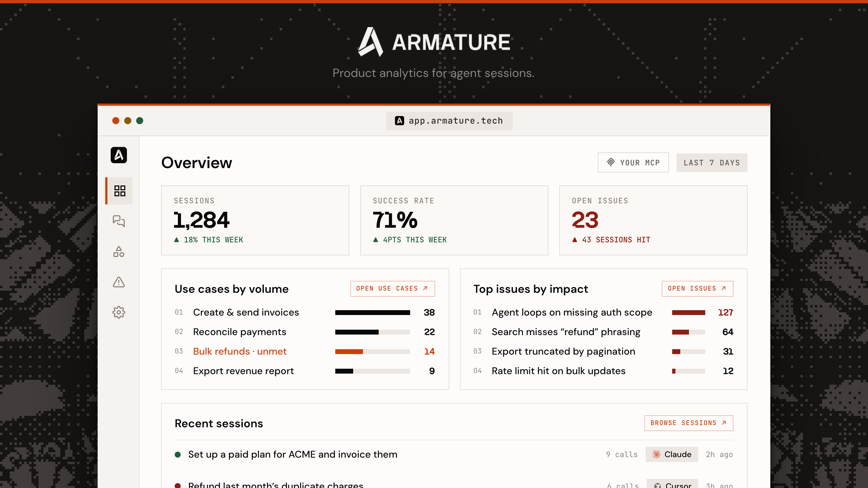Click the Claude starburst icon
Screen dimensions: 868x488
tap(656, 454)
